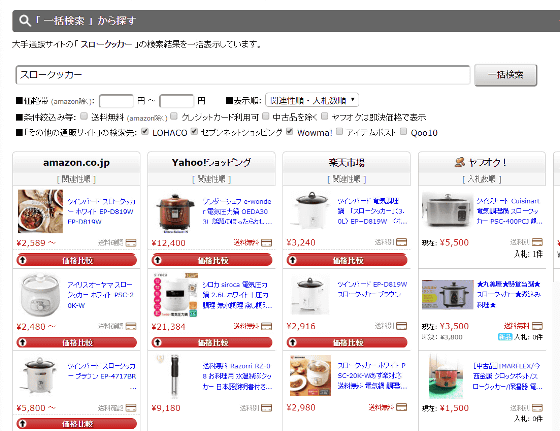
Task: Click bid-count sort link under Yahoo Auctions header
Action: click(482, 179)
